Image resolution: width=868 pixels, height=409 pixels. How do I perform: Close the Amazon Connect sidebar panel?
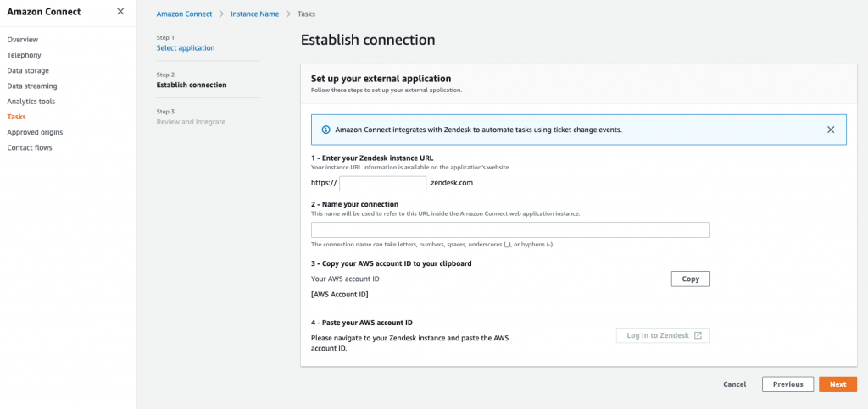[x=120, y=12]
